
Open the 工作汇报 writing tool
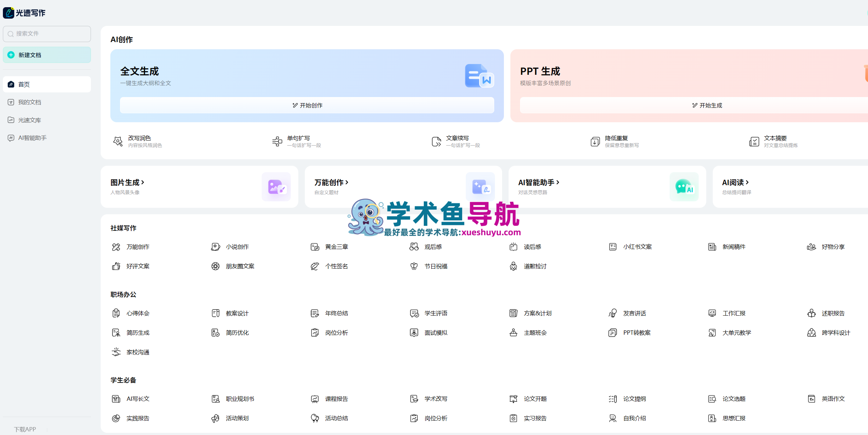[727, 313]
